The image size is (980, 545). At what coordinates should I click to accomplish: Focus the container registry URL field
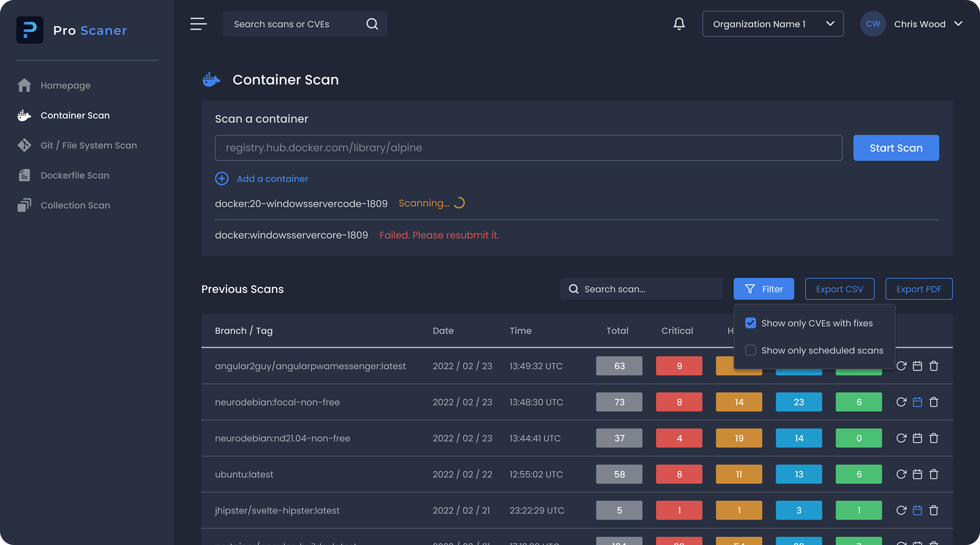(528, 148)
